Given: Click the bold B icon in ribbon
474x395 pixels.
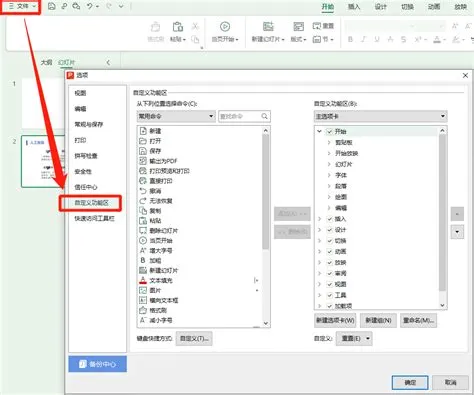Looking at the screenshot, I should tap(350, 39).
